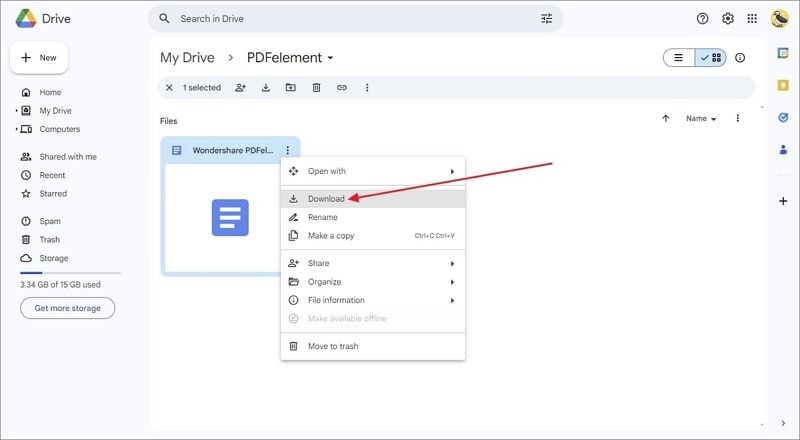Image resolution: width=800 pixels, height=440 pixels.
Task: Open search options filter icon
Action: tap(546, 18)
